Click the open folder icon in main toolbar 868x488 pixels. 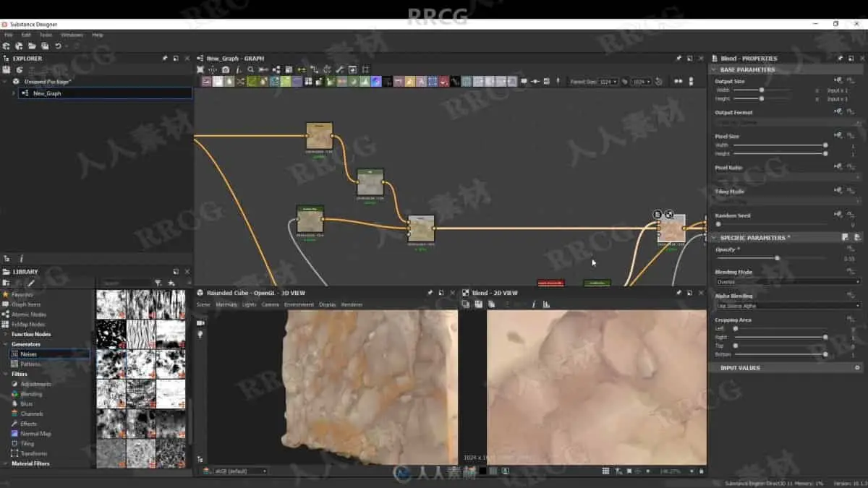pyautogui.click(x=32, y=46)
